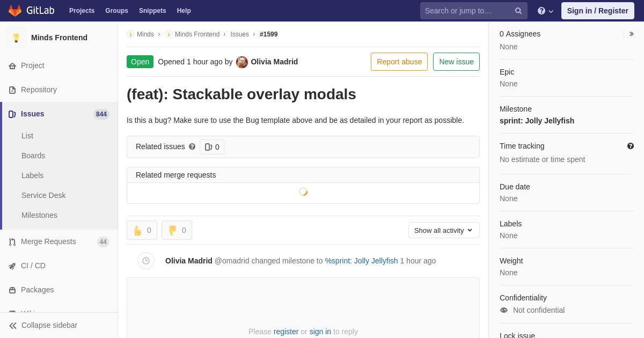Click the Olivia Madrid author link
The height and width of the screenshot is (338, 644).
(274, 62)
